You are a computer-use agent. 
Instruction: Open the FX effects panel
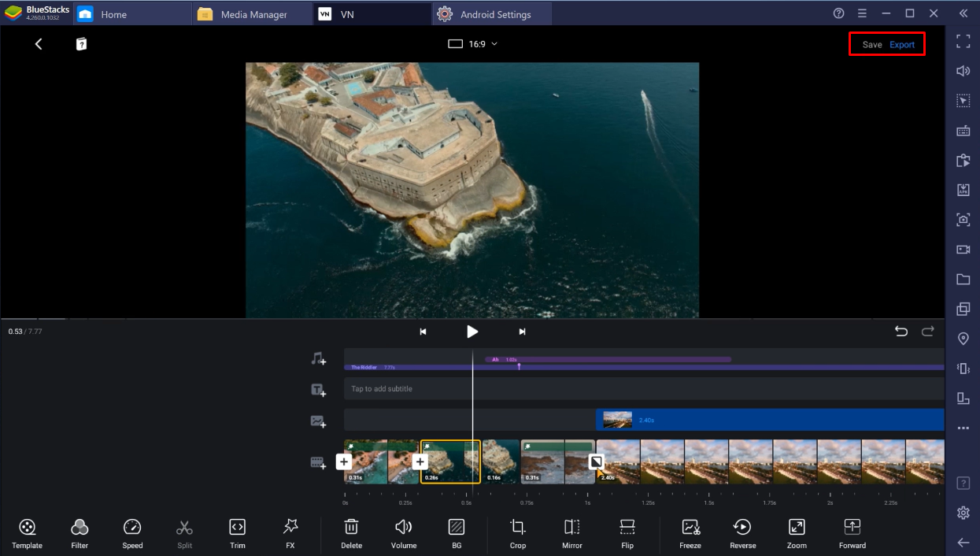tap(290, 533)
